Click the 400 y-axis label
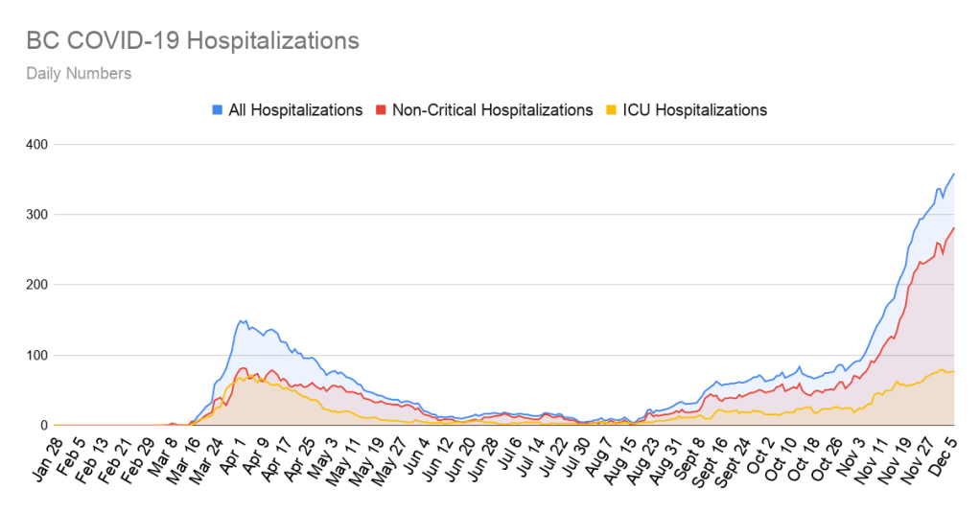 point(37,144)
